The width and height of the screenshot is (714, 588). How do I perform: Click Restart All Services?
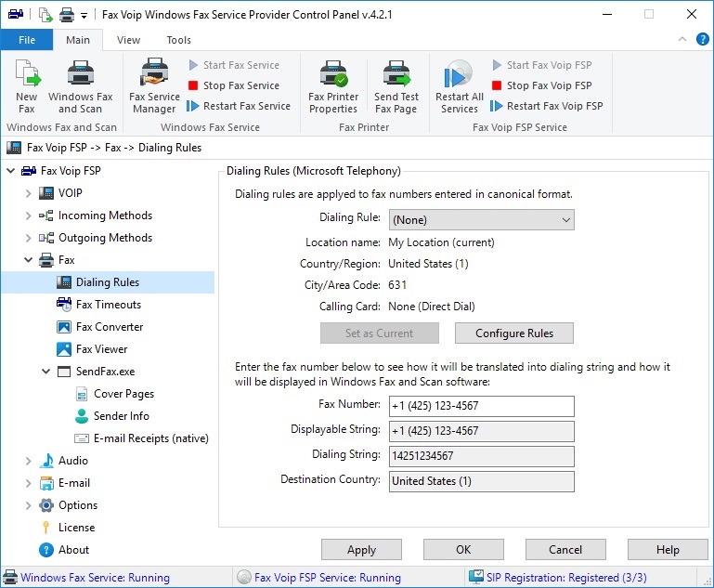pyautogui.click(x=460, y=86)
